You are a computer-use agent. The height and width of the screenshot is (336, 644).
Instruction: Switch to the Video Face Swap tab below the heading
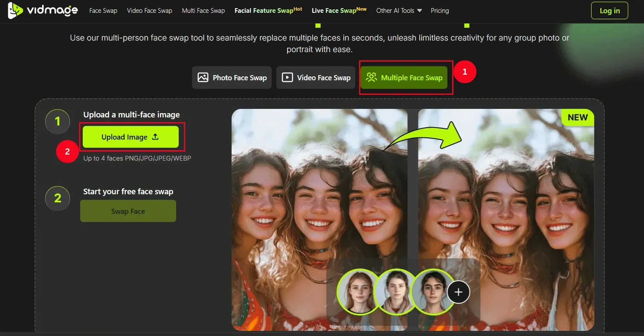316,78
